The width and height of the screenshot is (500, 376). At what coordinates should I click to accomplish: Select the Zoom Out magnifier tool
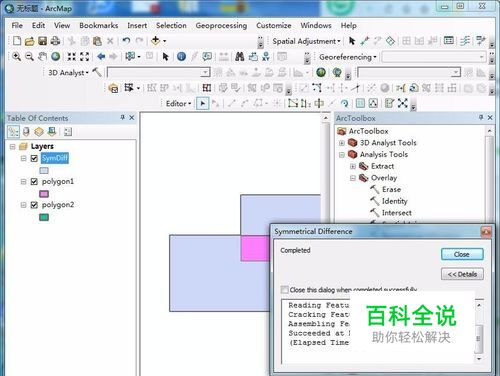pos(29,56)
